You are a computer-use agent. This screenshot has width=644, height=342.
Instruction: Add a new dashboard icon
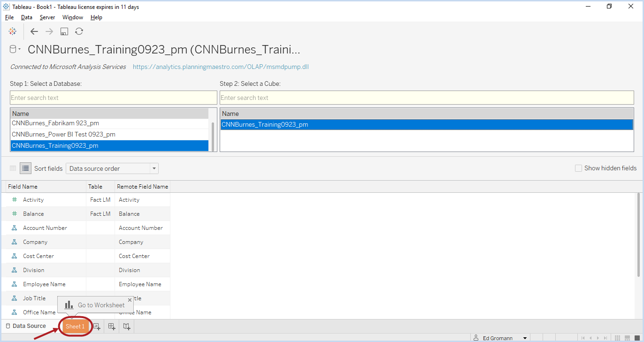pyautogui.click(x=112, y=327)
